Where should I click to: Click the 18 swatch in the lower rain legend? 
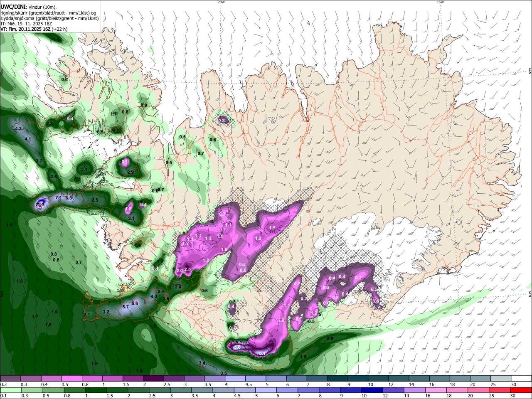(x=458, y=390)
